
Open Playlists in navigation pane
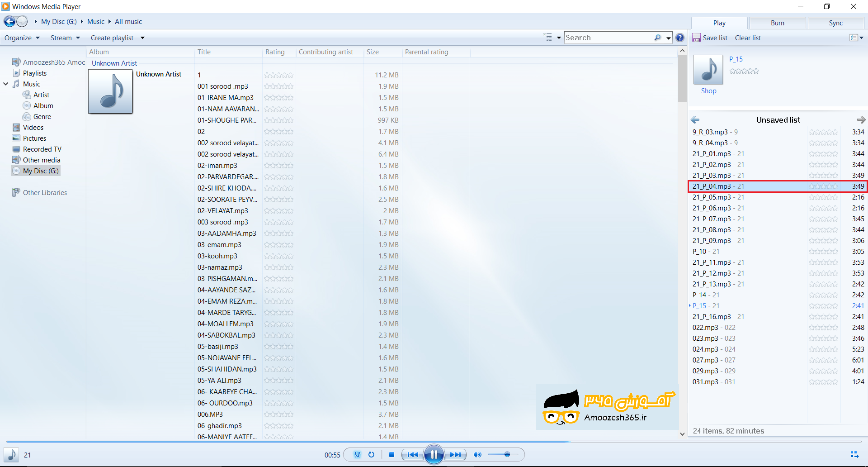coord(35,73)
